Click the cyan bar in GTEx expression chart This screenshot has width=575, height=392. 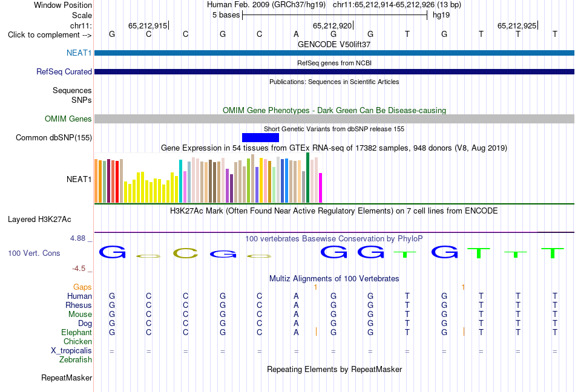point(180,181)
